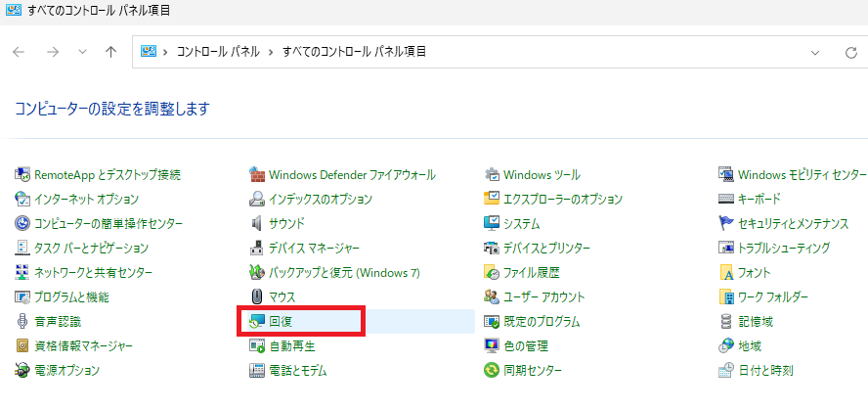Click すべてのコントロール パネル項目 breadcrumb segment

coord(354,52)
